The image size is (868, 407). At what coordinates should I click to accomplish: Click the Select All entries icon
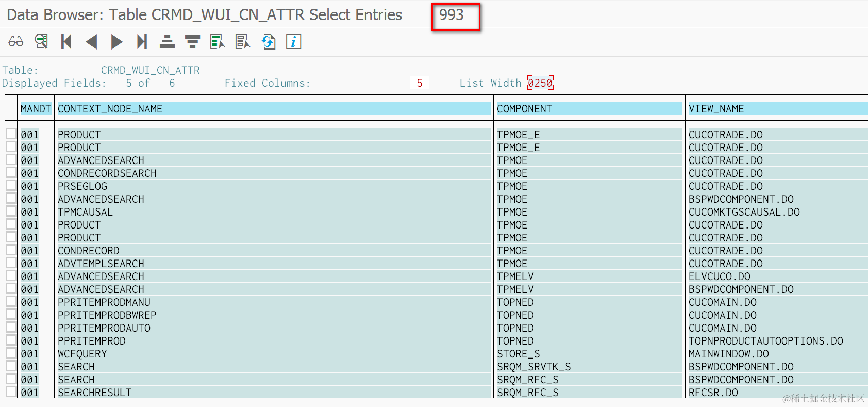click(218, 41)
